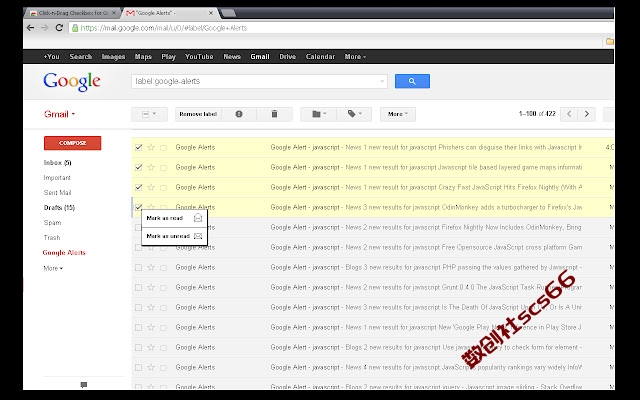Uncheck the OdinMonkey adds a turbocharger email
This screenshot has width=640, height=400.
[139, 207]
